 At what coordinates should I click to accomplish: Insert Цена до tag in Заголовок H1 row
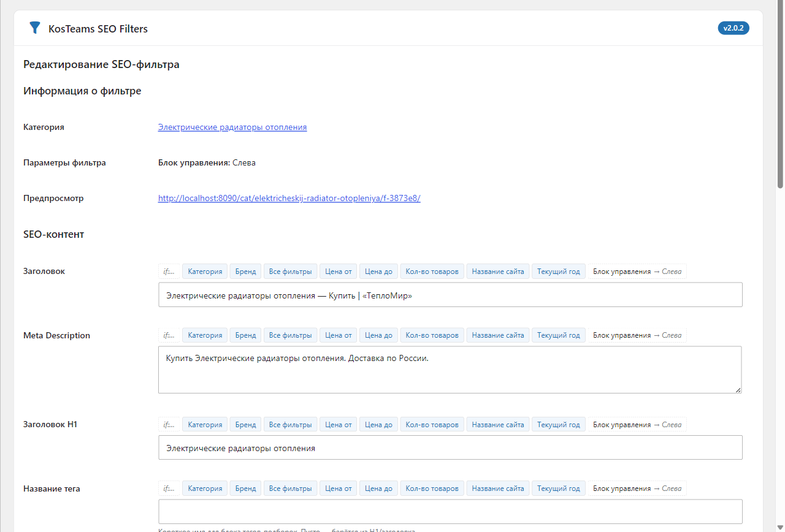(378, 425)
